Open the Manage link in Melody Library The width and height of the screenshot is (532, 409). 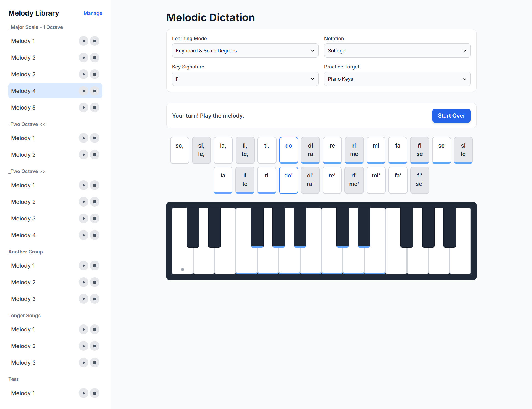93,13
